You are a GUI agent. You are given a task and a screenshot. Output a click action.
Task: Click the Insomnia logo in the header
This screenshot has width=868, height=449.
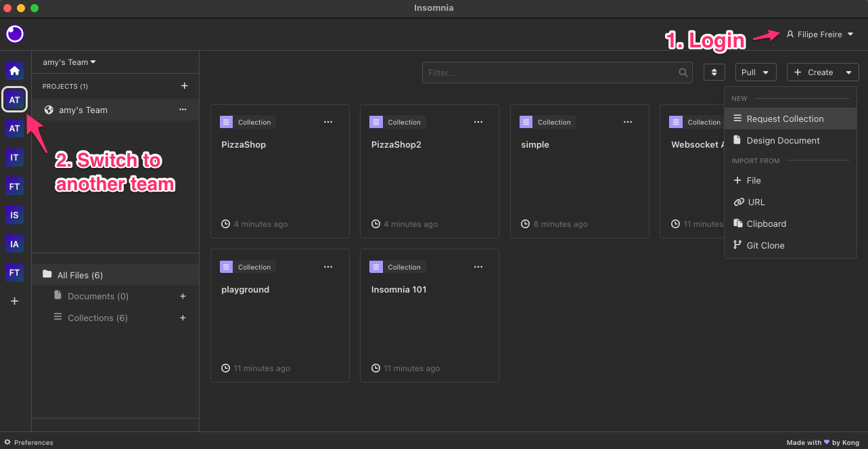point(15,34)
